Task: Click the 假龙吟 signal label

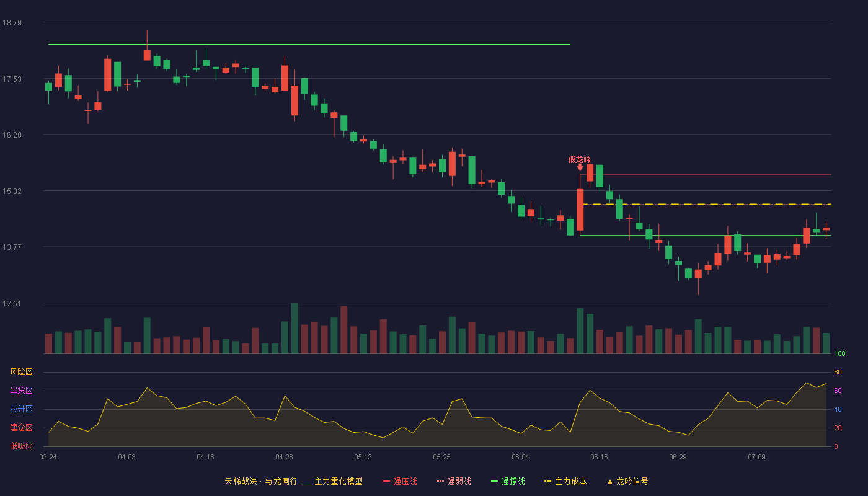Action: 580,159
